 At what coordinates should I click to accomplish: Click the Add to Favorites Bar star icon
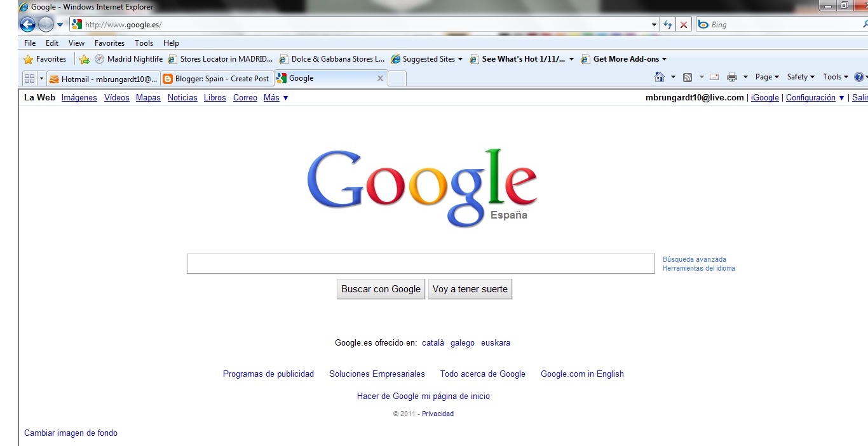point(85,59)
